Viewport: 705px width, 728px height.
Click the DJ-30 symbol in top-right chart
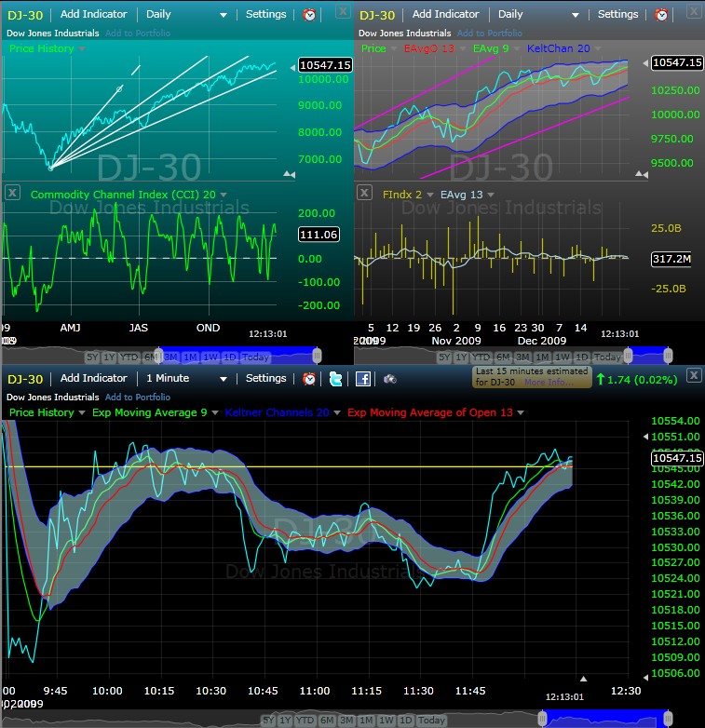(377, 15)
